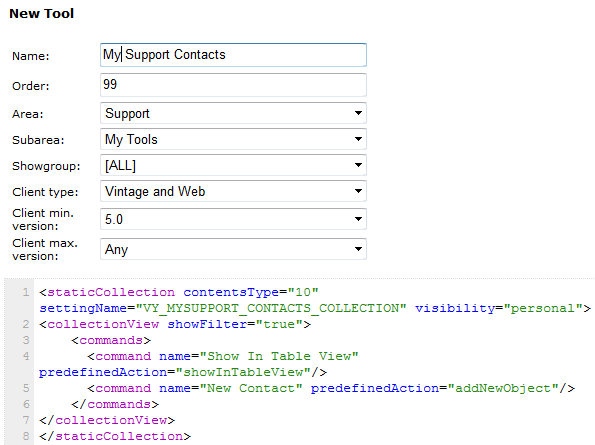Viewport: 595px width, 445px height.
Task: Expand the Client type dropdown (Vintage and Web)
Action: [x=233, y=191]
